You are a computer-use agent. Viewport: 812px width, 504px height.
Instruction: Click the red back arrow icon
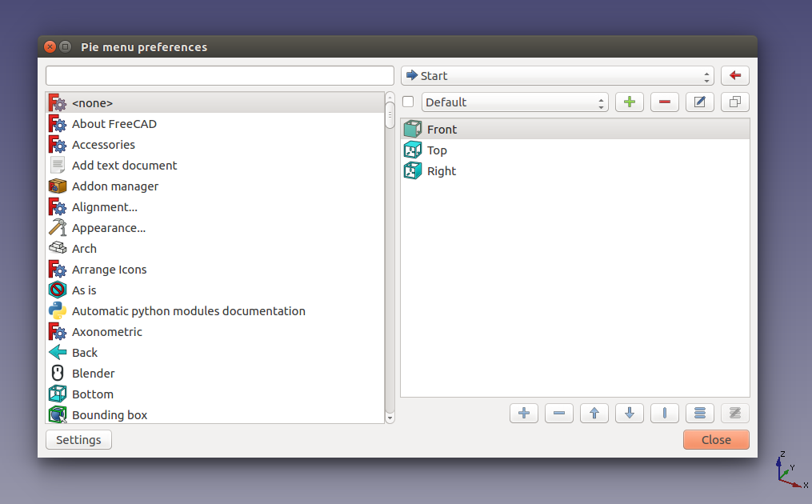click(734, 75)
